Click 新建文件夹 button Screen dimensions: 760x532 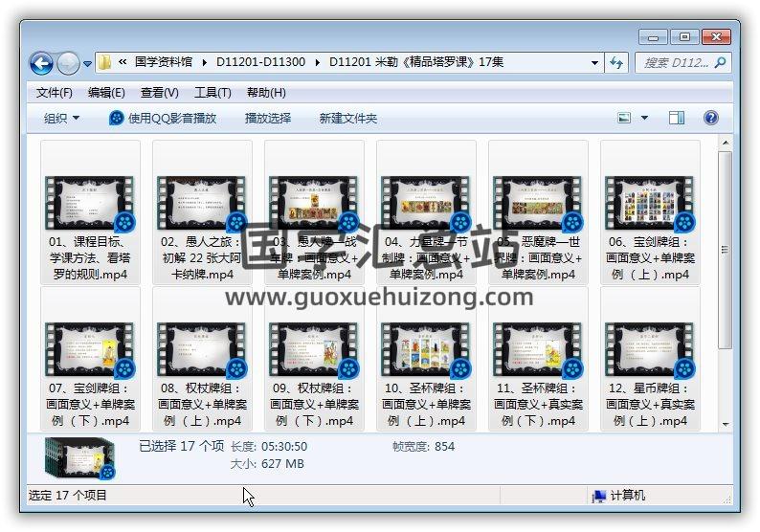(348, 119)
